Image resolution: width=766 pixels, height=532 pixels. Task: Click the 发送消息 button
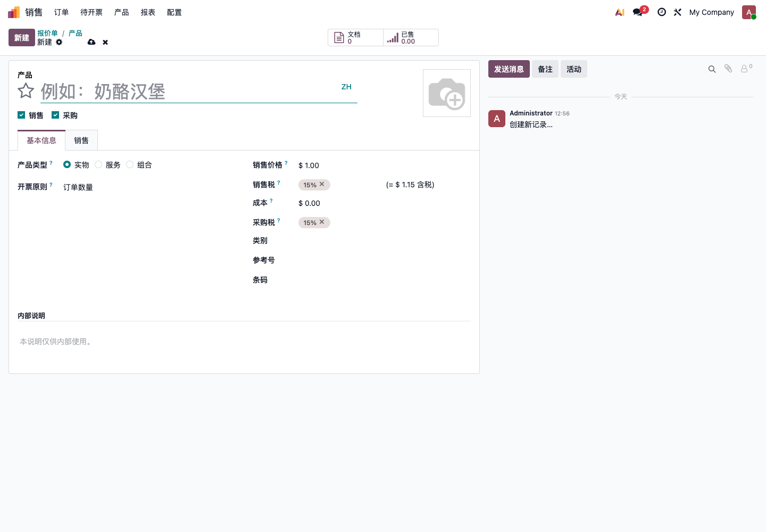click(509, 69)
